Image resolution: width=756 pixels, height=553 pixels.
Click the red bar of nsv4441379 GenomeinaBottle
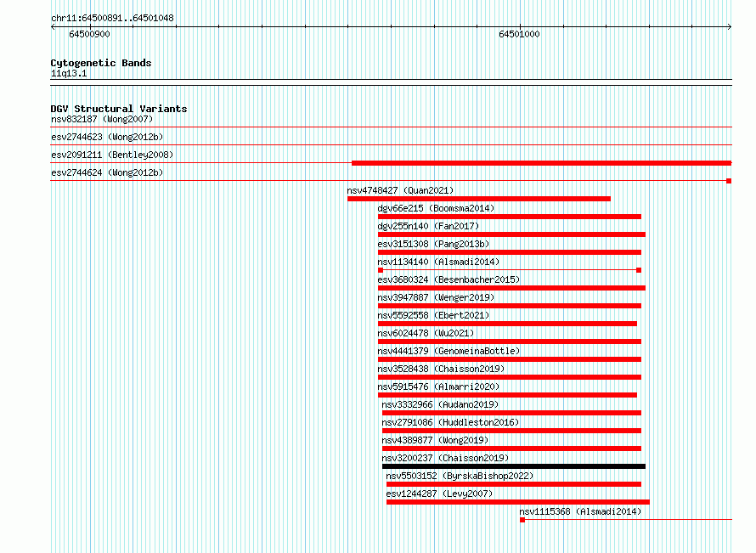(x=510, y=359)
